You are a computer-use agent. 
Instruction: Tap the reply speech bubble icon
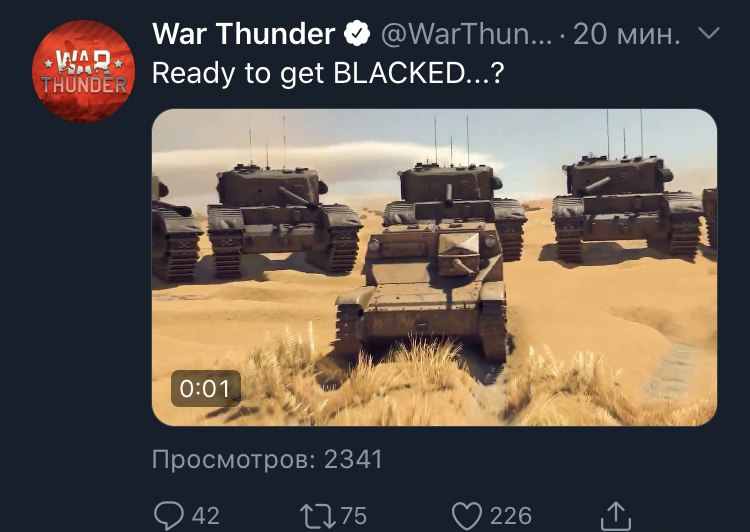point(169,516)
